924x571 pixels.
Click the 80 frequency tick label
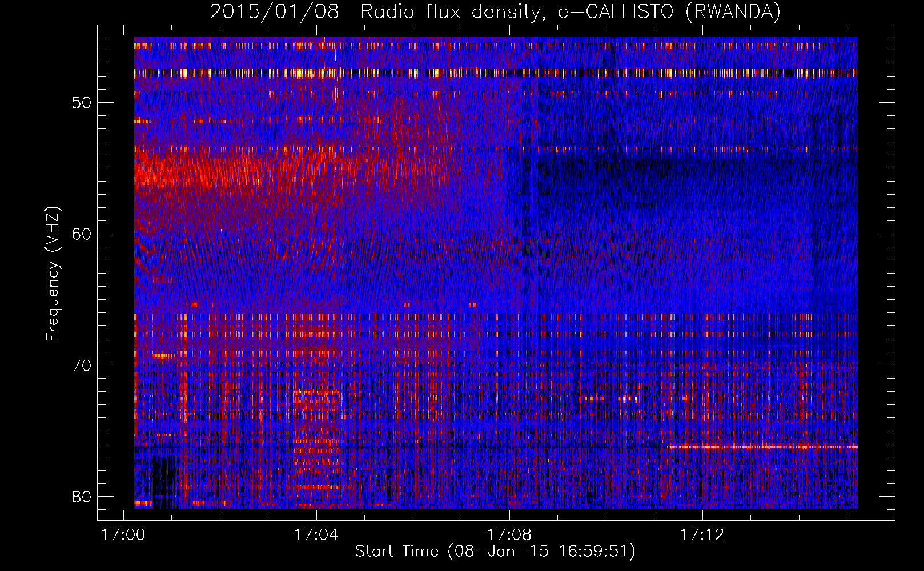[x=82, y=496]
